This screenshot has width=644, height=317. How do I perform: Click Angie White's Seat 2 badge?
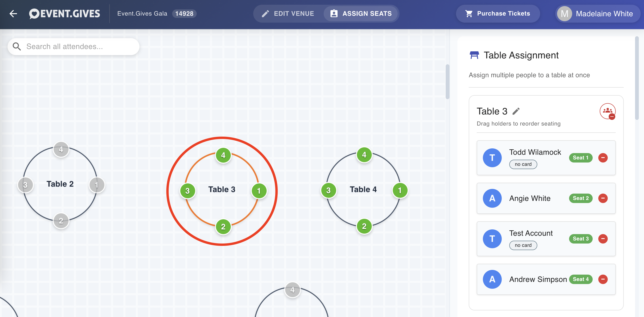tap(580, 198)
